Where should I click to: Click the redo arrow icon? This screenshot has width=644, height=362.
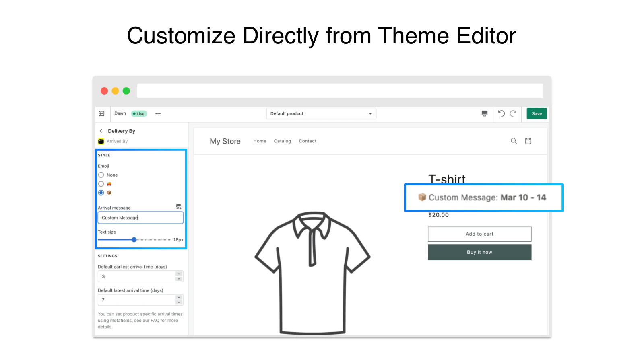pyautogui.click(x=513, y=113)
